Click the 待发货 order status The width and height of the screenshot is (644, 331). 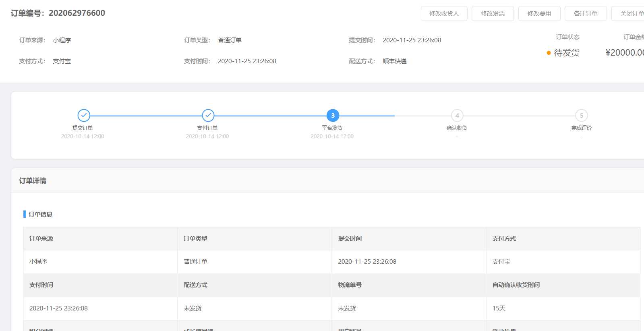(567, 53)
